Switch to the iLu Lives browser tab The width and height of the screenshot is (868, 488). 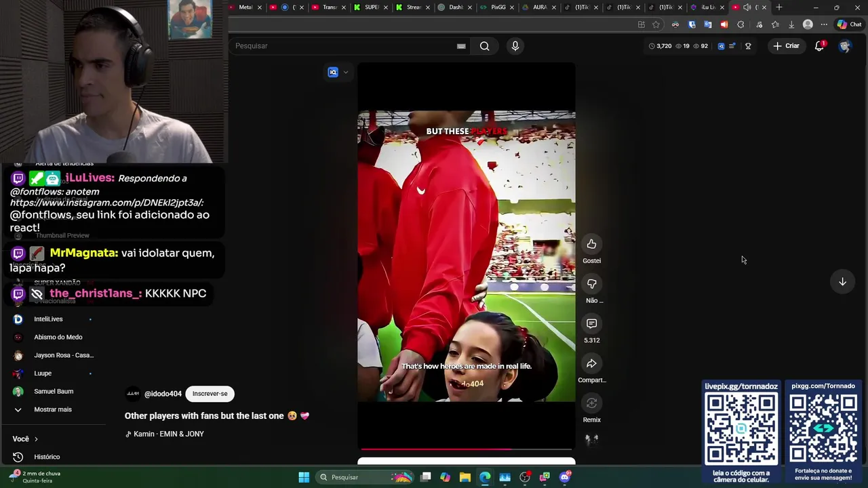(x=707, y=7)
